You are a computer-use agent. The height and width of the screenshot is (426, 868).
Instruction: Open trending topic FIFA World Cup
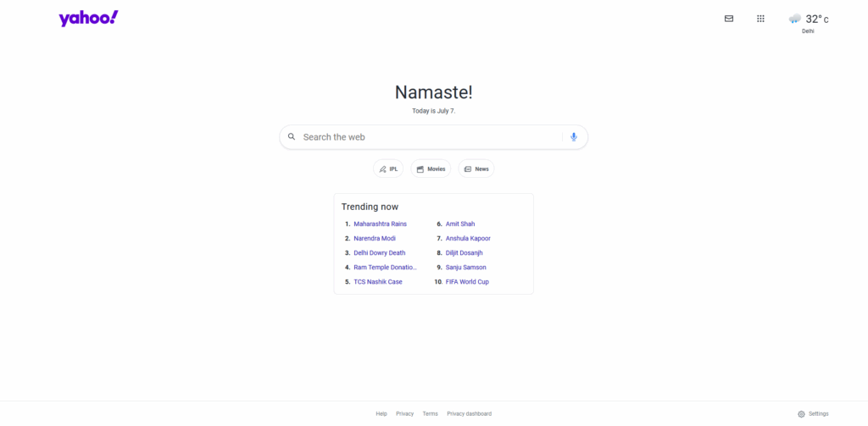click(x=467, y=282)
